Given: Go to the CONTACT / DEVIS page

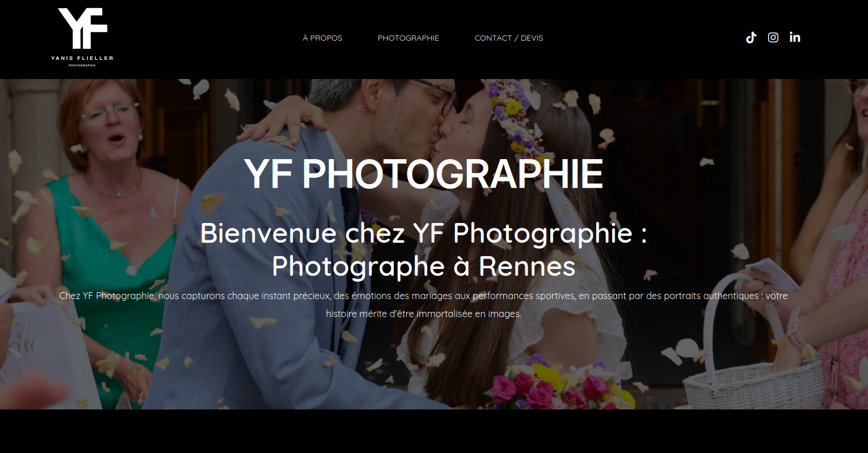Looking at the screenshot, I should [509, 38].
